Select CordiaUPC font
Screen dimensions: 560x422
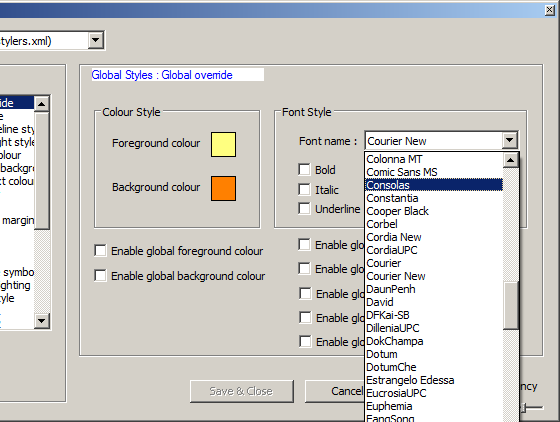[x=434, y=250]
